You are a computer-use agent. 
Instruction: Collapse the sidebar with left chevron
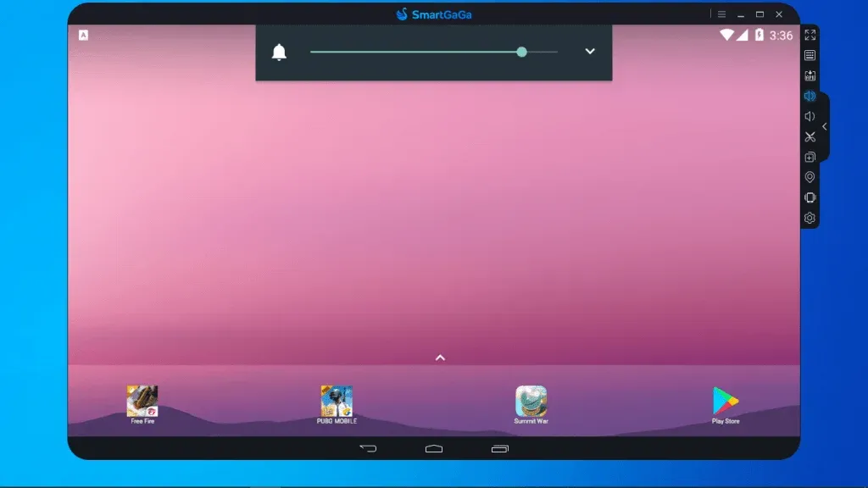coord(824,127)
